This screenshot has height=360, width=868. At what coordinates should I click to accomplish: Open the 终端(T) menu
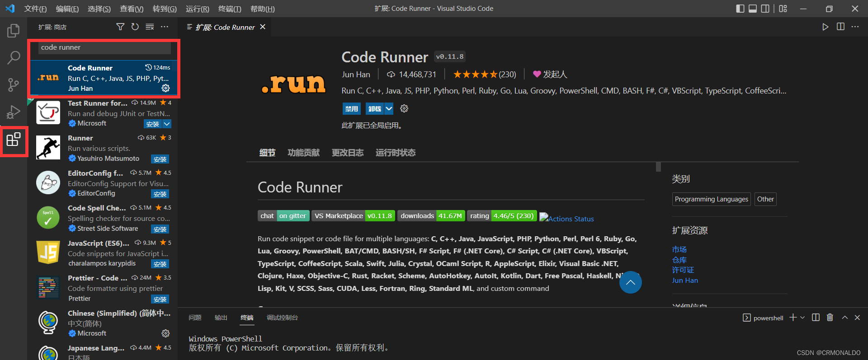coord(230,9)
